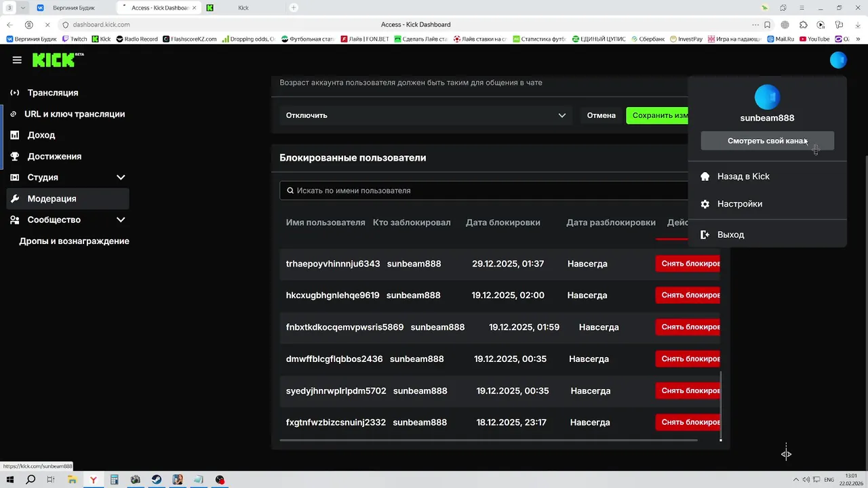Stop page loading with the X button
Image resolution: width=868 pixels, height=488 pixels.
click(47, 24)
